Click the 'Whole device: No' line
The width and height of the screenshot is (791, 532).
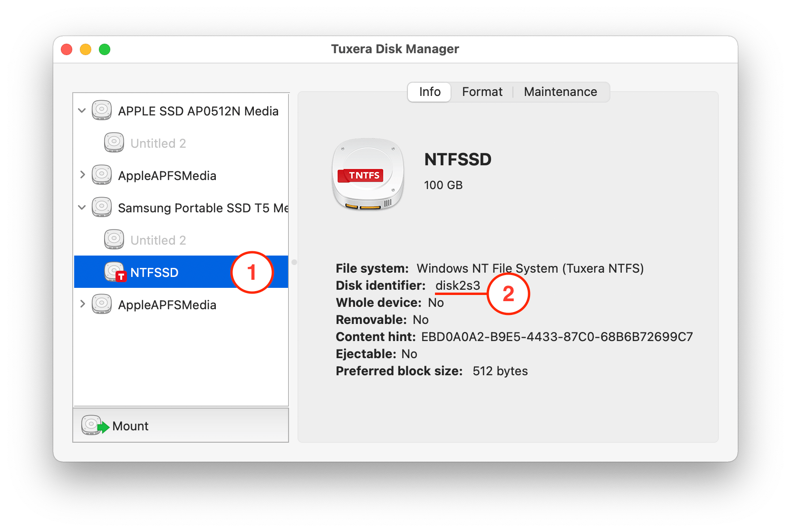coord(390,303)
